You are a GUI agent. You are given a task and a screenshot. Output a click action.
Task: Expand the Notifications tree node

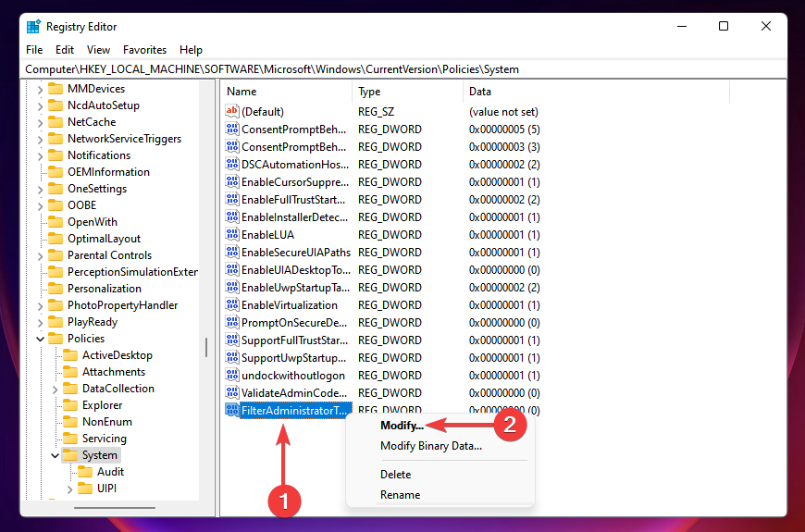[40, 155]
